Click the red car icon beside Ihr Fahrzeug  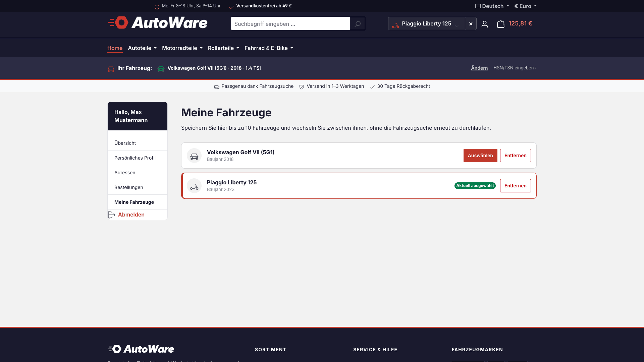111,69
